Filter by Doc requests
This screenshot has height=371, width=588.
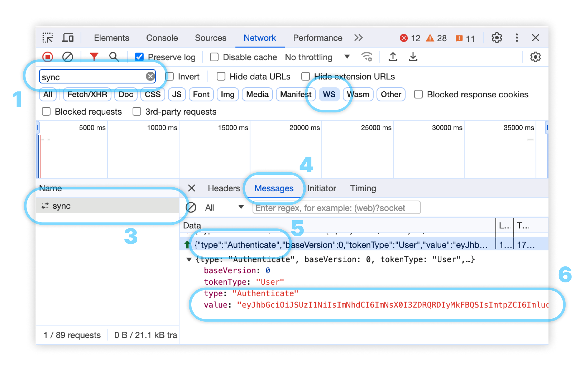coord(126,94)
